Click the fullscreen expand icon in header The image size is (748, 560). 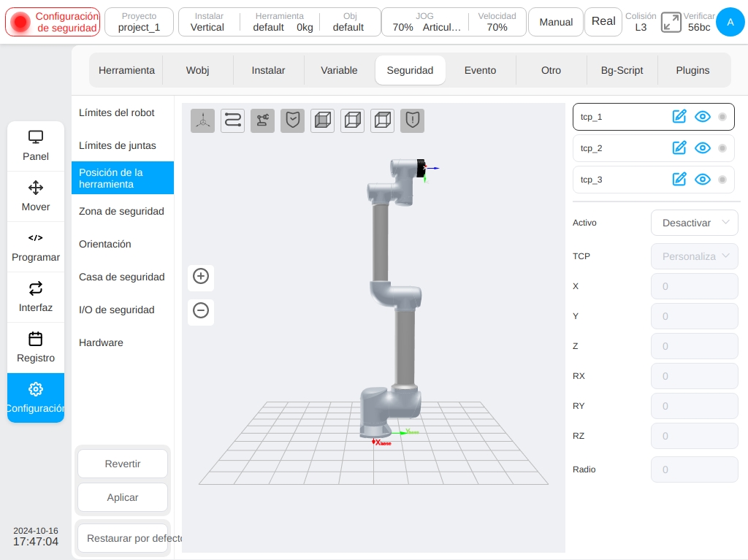671,22
